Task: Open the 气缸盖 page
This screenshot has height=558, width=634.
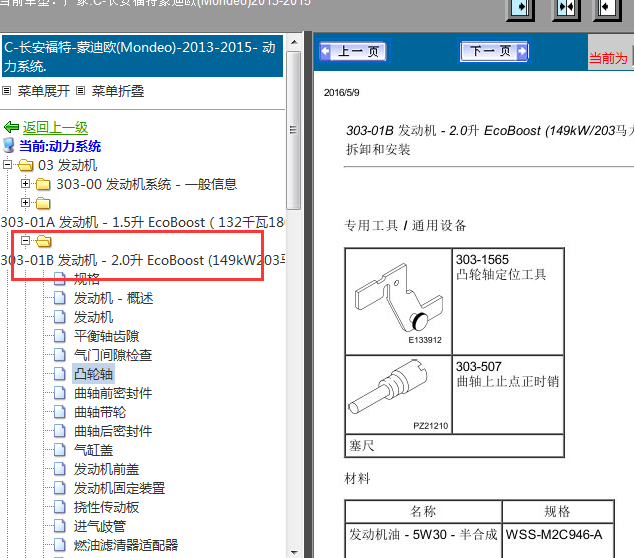Action: (93, 450)
